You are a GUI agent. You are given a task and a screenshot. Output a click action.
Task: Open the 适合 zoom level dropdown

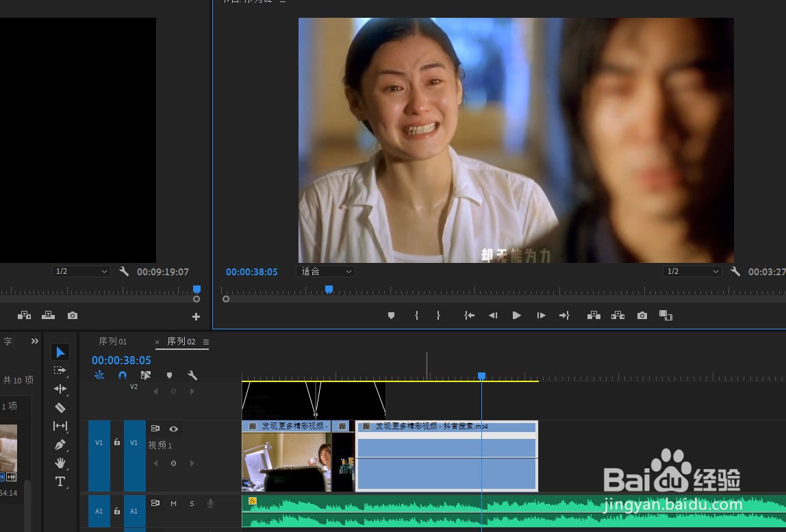point(326,271)
